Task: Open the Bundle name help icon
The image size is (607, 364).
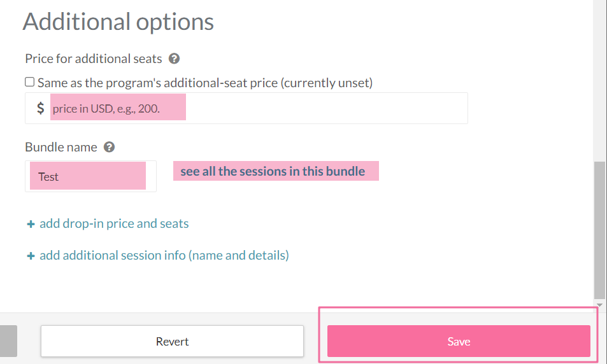Action: coord(109,147)
